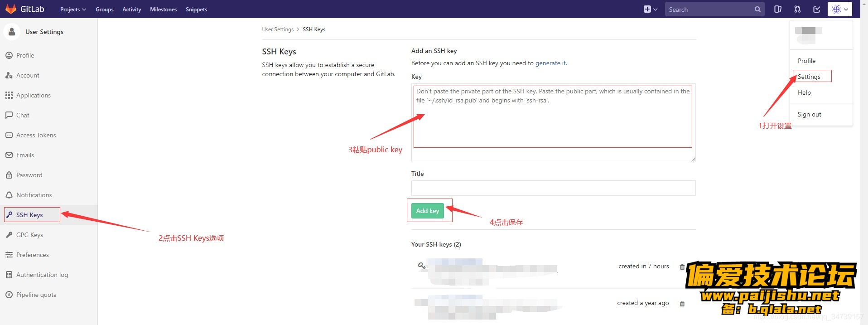Click the User Settings avatar icon

(x=12, y=32)
